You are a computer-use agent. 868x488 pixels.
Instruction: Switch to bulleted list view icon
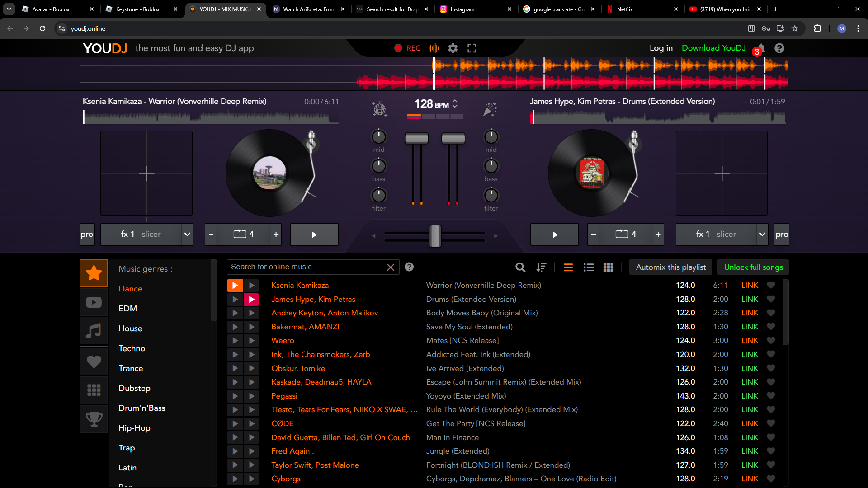coord(589,267)
